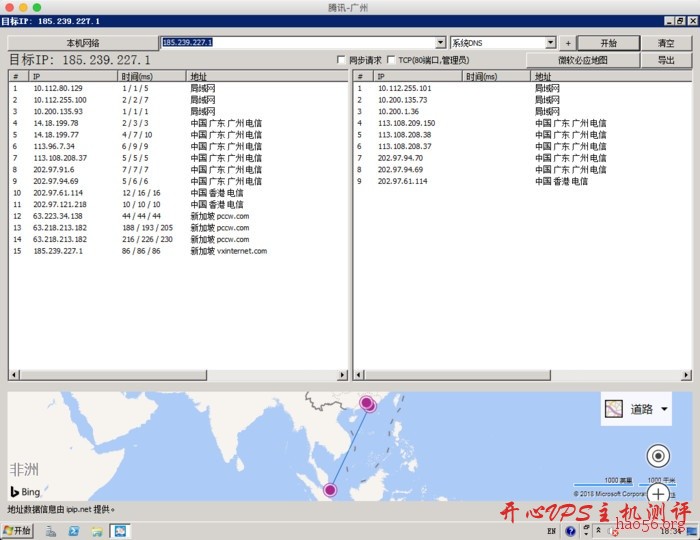Click the 微软必应地图 map button

point(582,60)
